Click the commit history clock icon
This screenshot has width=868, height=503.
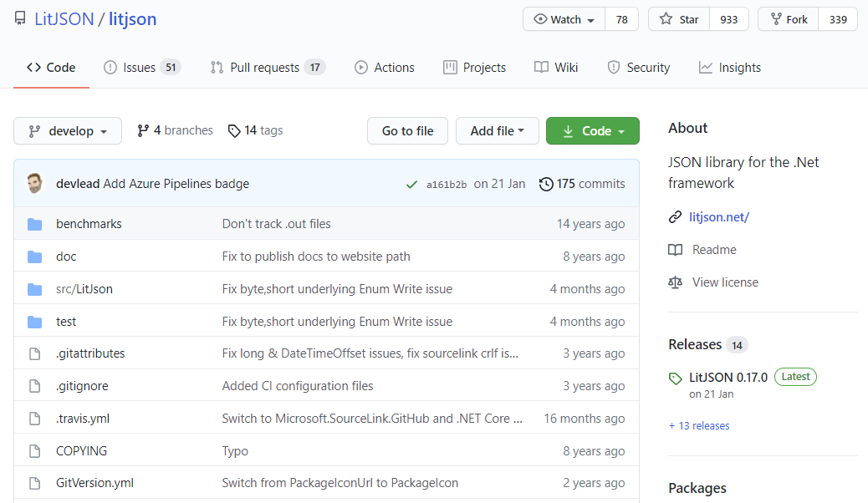coord(546,184)
